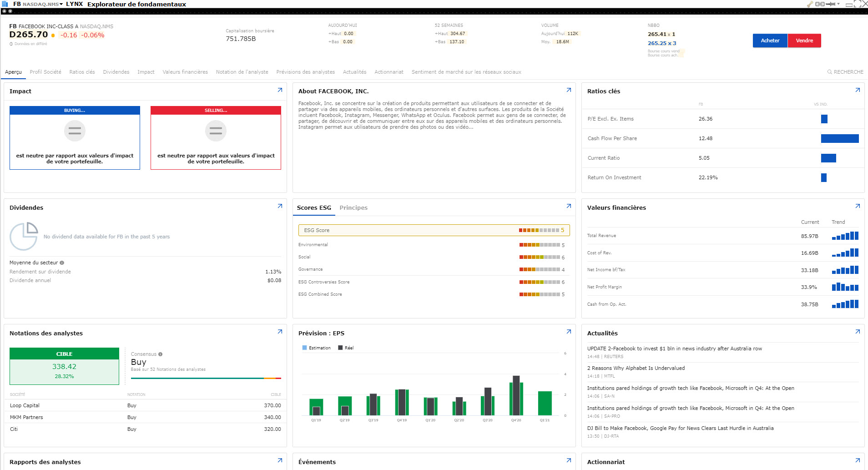Click the Q4'20 EPS bar
Screen dimensions: 868x470
point(516,395)
